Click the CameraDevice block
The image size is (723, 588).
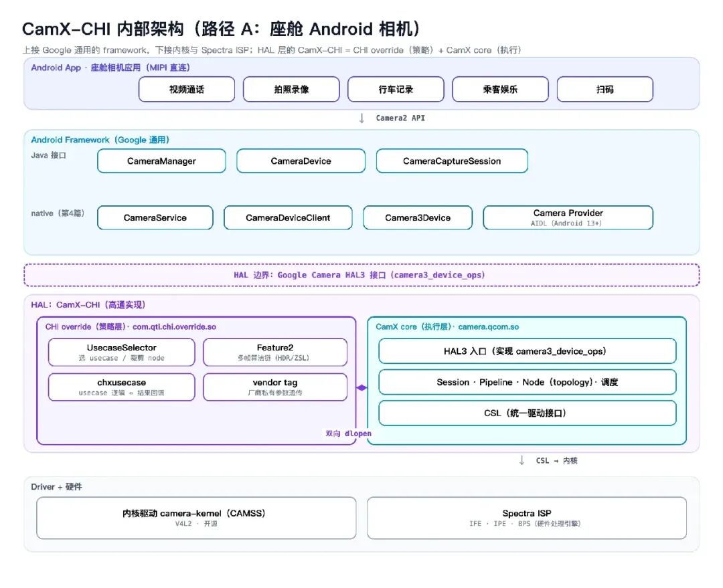[x=301, y=161]
